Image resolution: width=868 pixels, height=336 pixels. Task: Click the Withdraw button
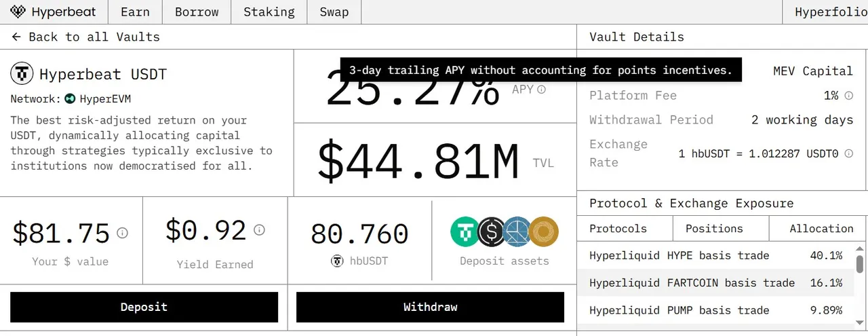pos(430,307)
